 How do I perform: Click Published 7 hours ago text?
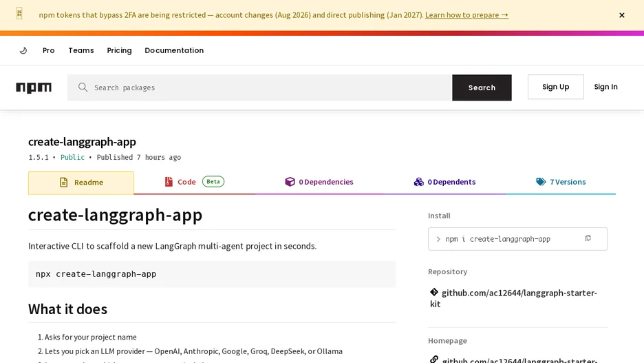139,158
